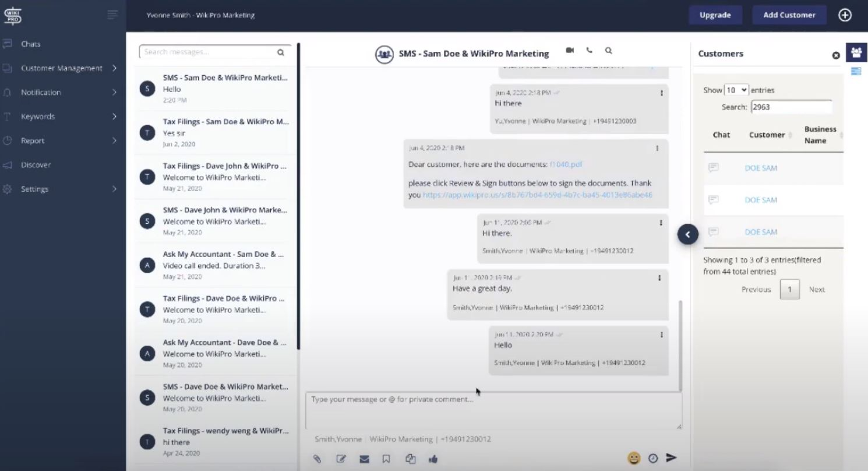Attach a file using the paperclip icon
This screenshot has width=868, height=471.
pos(317,459)
